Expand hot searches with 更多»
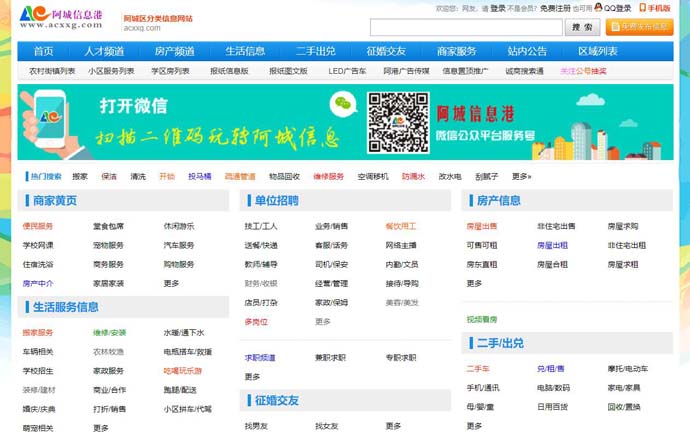The width and height of the screenshot is (690, 432). [521, 176]
